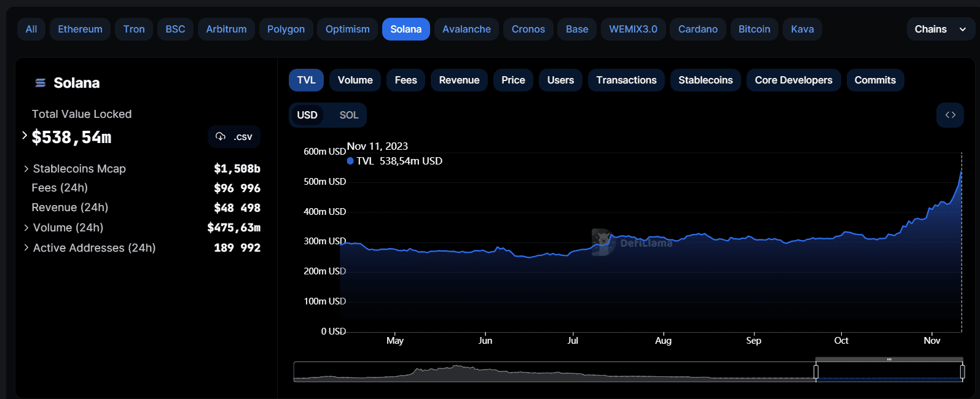Select the Ethereum chain tab
980x399 pixels.
click(x=80, y=29)
